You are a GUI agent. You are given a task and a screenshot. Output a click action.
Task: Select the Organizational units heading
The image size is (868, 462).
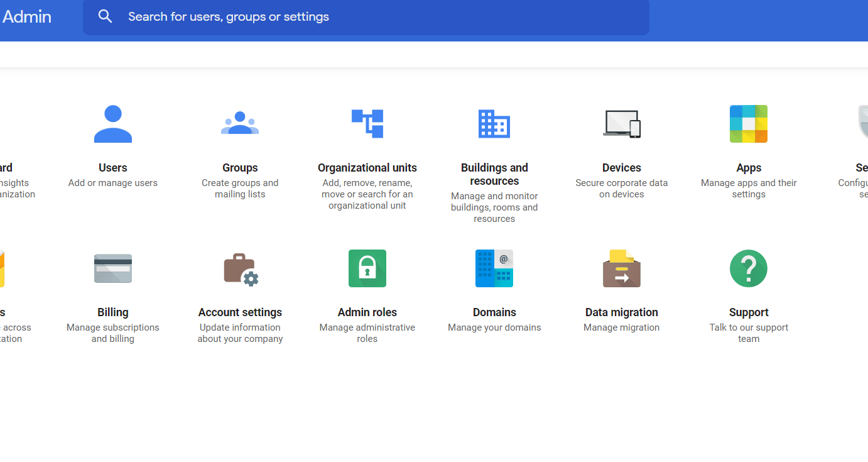367,168
